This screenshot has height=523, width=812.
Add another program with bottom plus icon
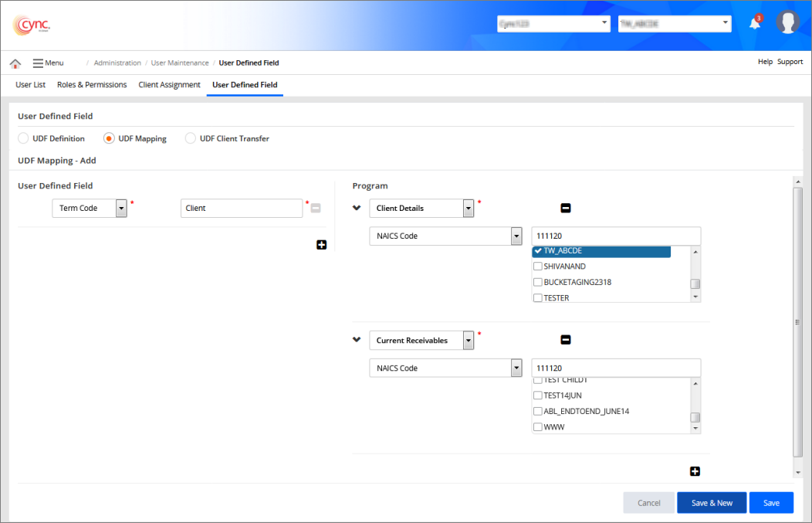[695, 471]
